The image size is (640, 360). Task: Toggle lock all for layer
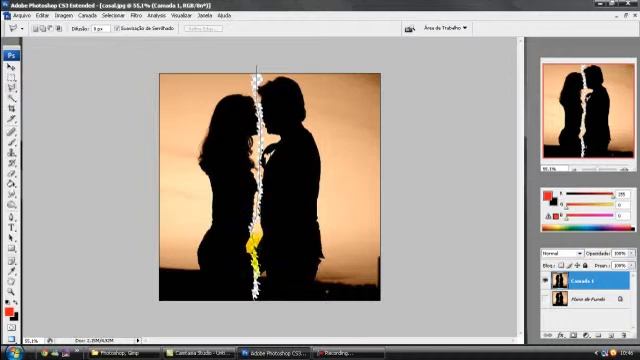coord(585,266)
